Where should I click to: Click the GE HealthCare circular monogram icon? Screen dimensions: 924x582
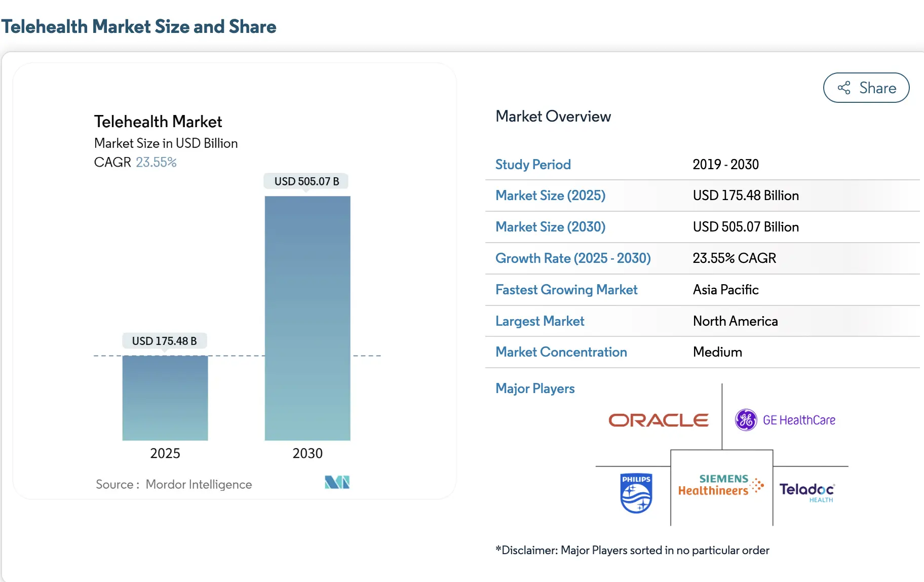point(746,419)
